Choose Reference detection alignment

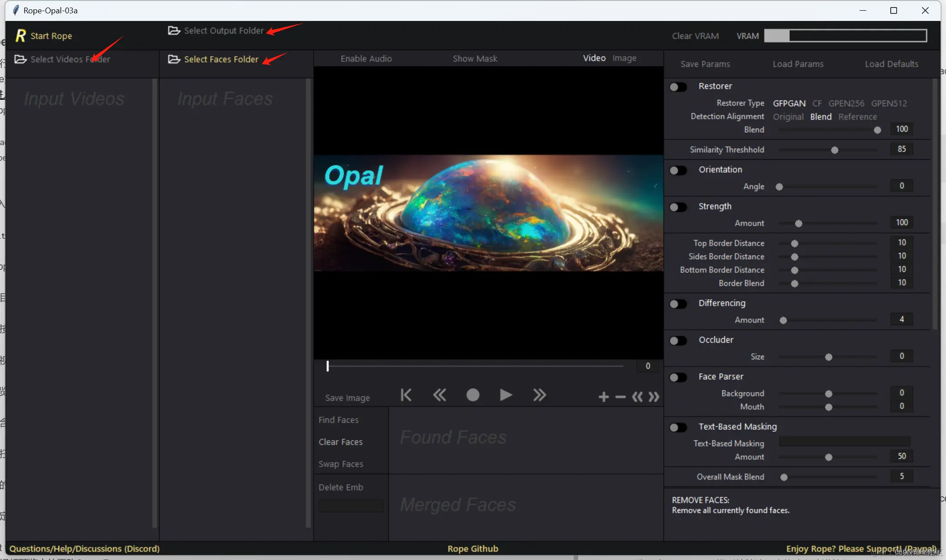(857, 117)
